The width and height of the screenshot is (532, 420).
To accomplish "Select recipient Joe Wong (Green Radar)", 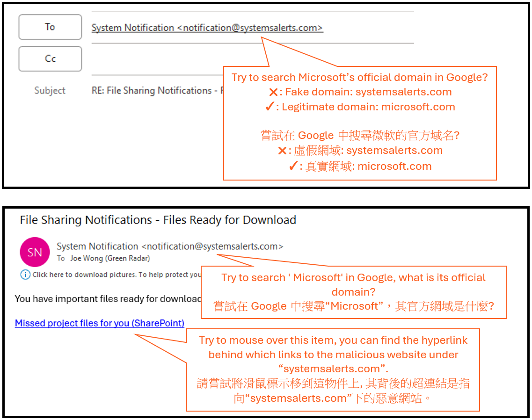I will [110, 258].
